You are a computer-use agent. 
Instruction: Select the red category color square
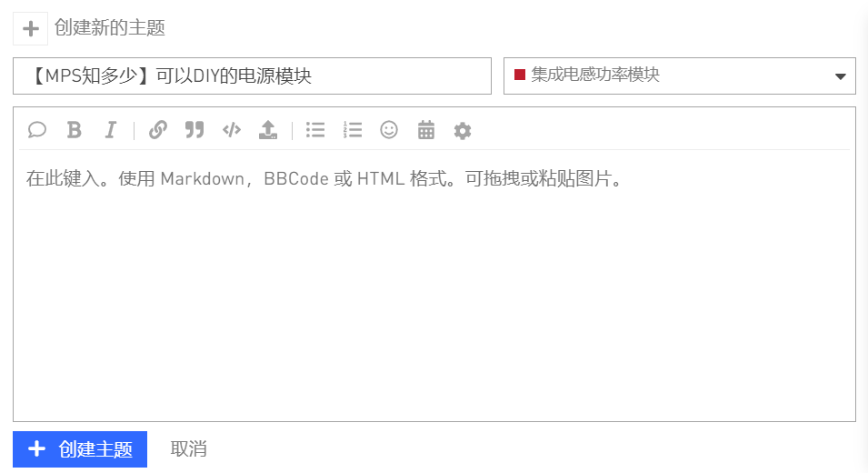pos(519,75)
